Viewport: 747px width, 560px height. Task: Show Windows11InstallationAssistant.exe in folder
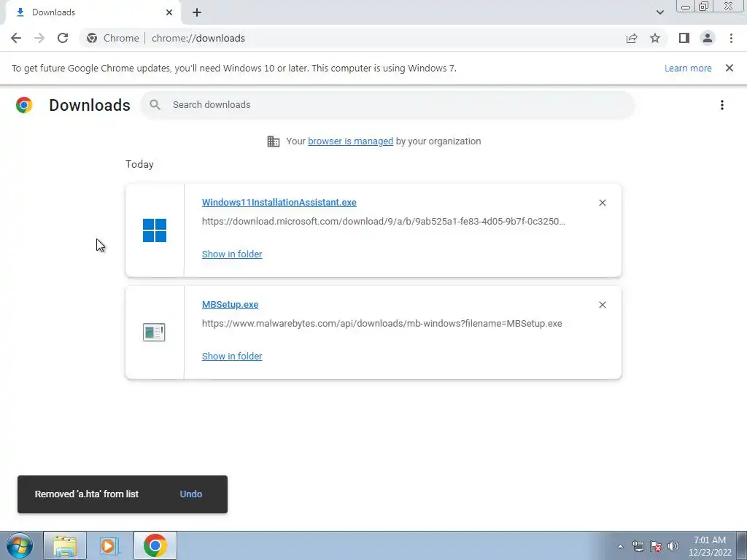tap(232, 254)
